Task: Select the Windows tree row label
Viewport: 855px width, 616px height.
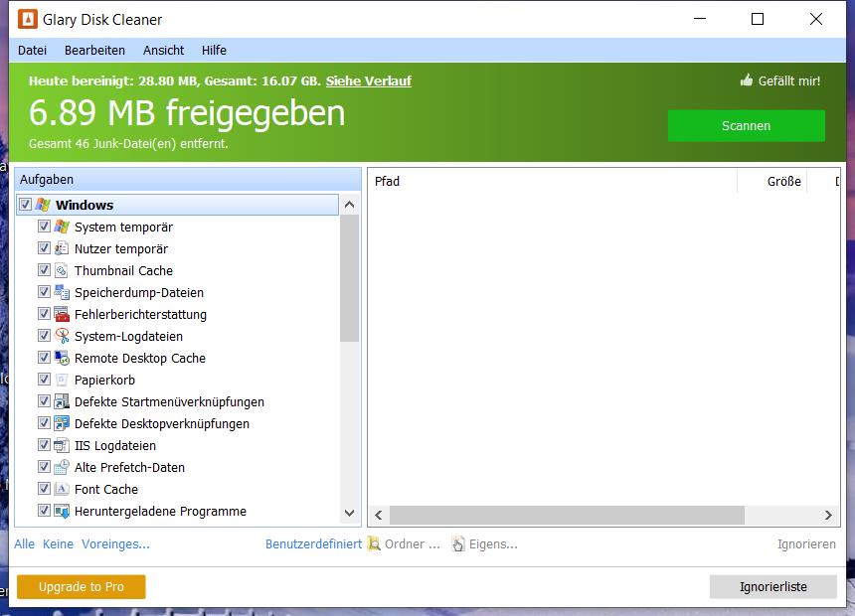Action: tap(85, 205)
